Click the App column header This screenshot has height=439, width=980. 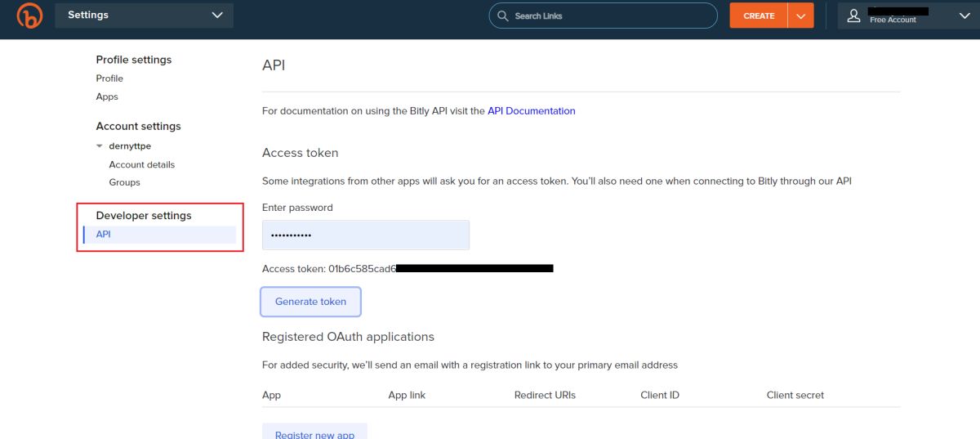271,395
